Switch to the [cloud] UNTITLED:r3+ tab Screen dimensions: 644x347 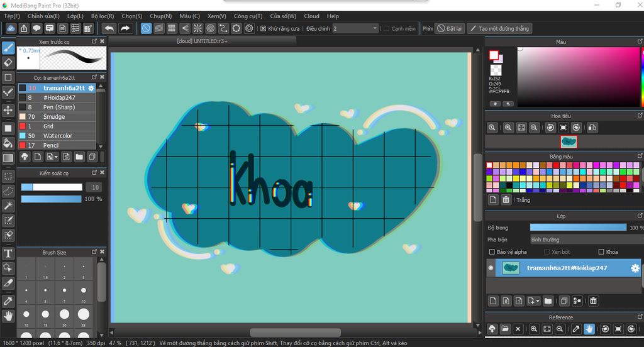pos(202,41)
